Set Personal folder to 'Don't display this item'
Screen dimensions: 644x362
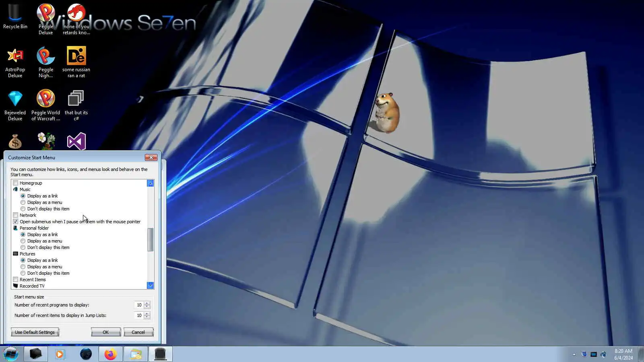click(x=23, y=247)
